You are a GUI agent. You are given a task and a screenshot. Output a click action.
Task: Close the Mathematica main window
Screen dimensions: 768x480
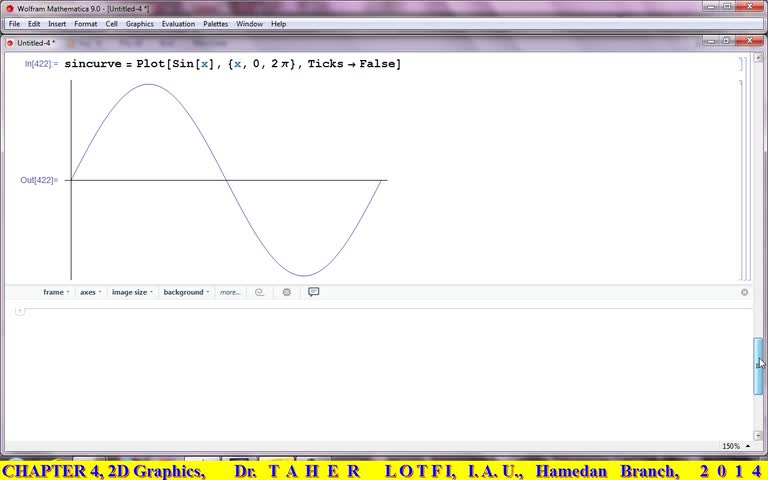point(750,6)
